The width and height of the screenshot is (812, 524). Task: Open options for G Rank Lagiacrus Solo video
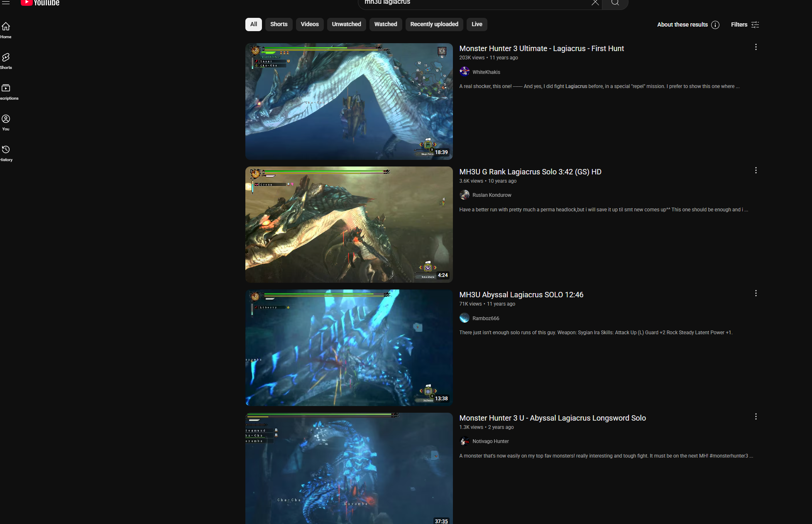[756, 171]
